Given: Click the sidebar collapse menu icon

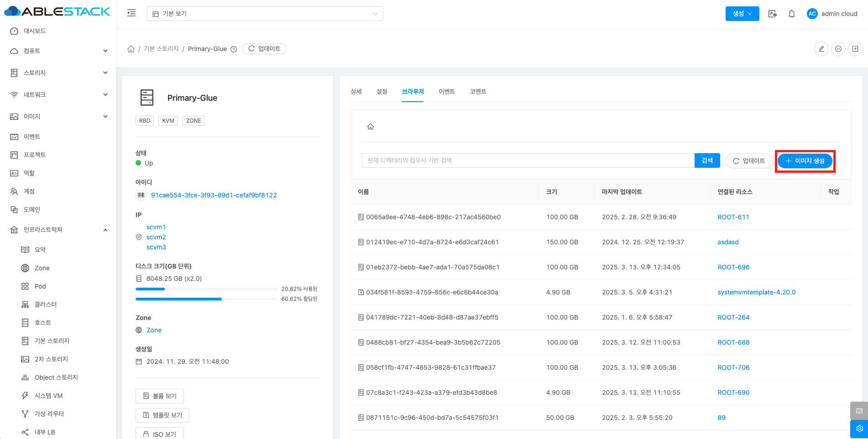Looking at the screenshot, I should (131, 13).
